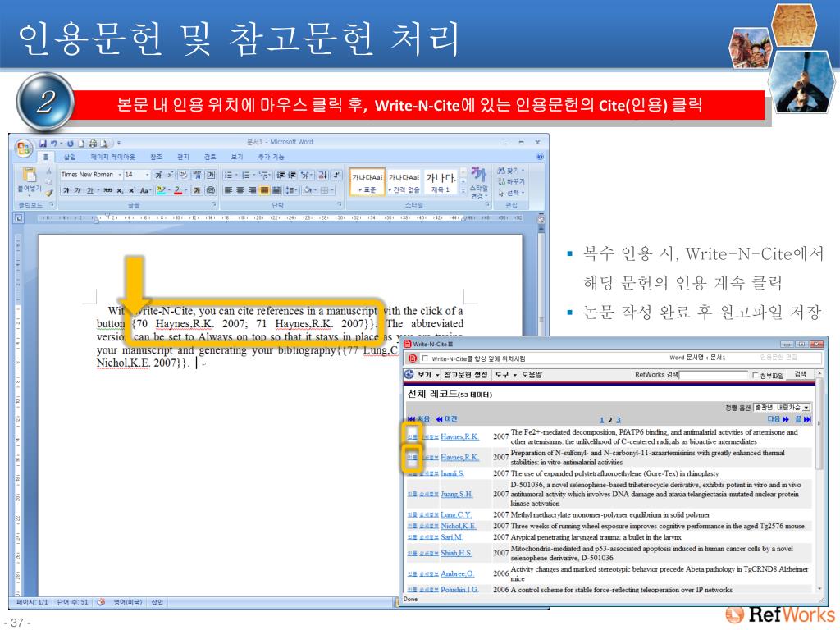Click the Sort icon in paragraph group
The height and width of the screenshot is (630, 840).
pos(323,176)
